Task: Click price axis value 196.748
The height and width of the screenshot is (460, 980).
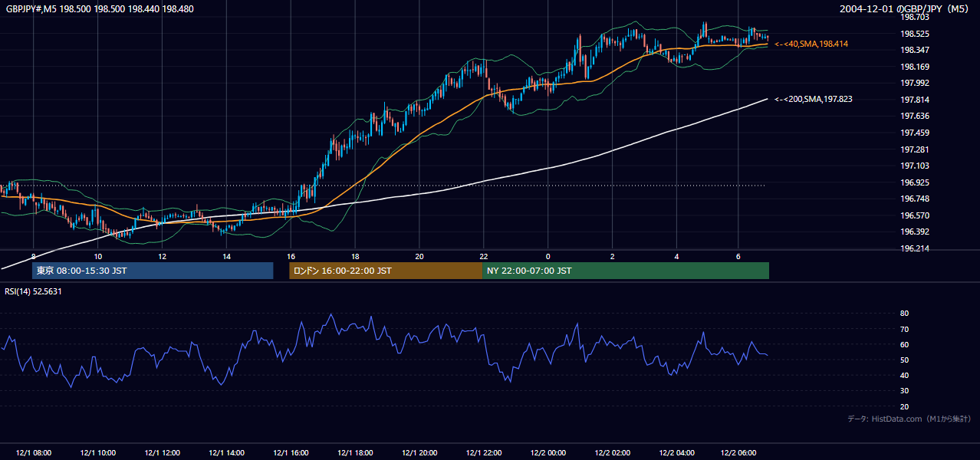Action: [915, 199]
